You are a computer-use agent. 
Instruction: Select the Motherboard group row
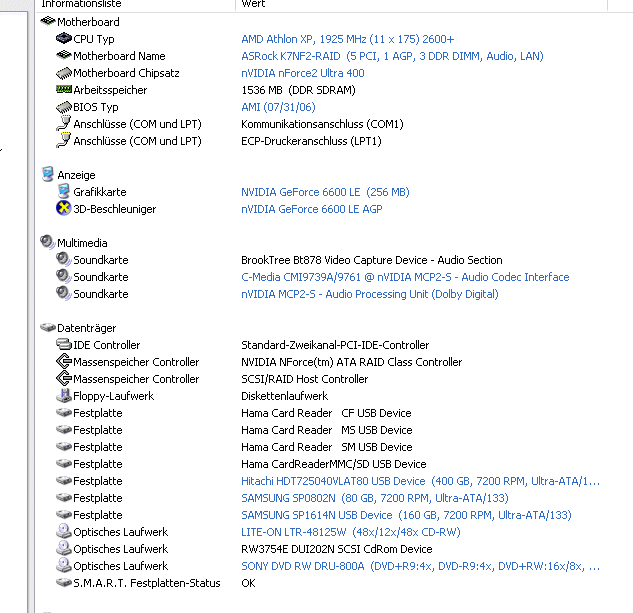coord(88,22)
